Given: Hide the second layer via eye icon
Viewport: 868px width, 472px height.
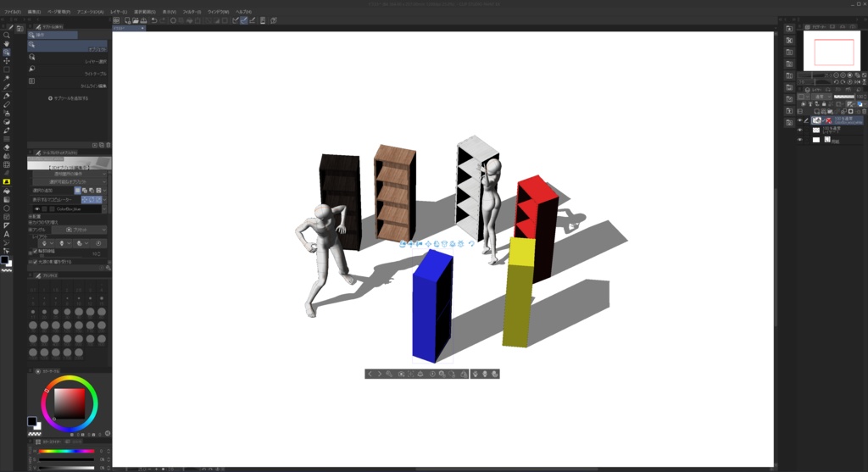Looking at the screenshot, I should [799, 130].
